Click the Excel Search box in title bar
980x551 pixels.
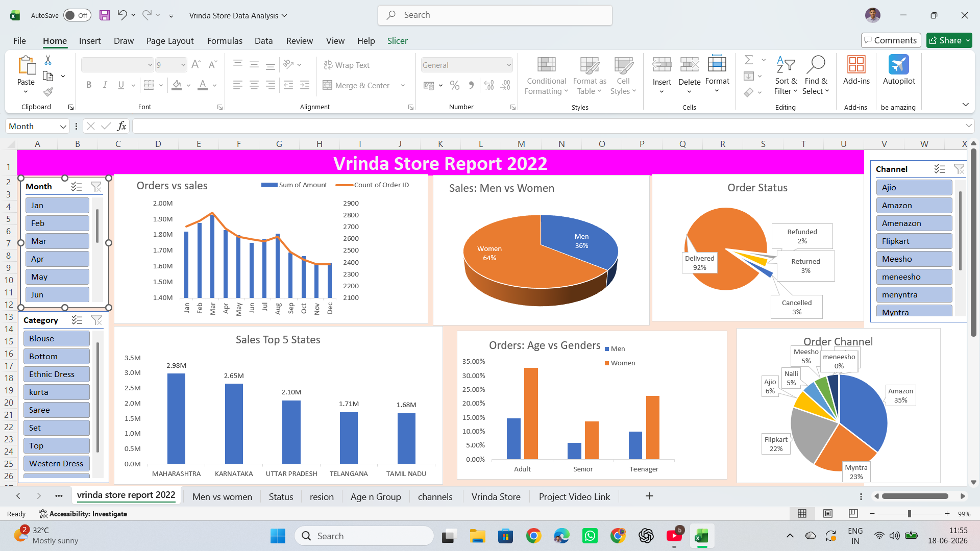click(495, 15)
